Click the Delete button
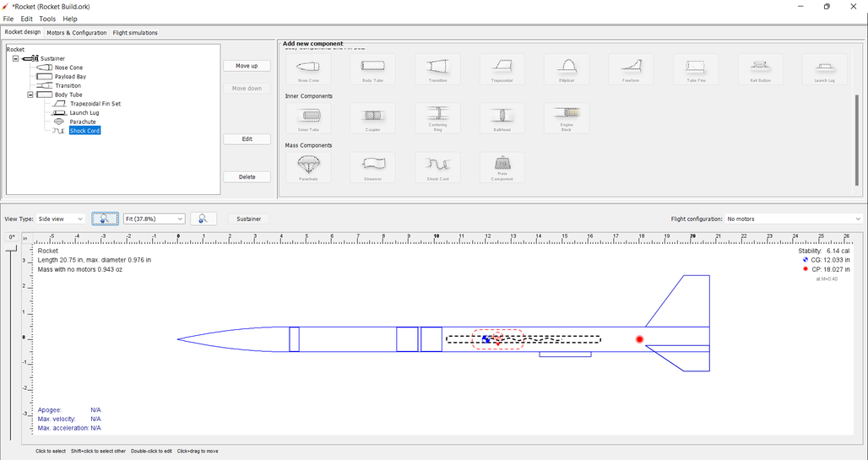Image resolution: width=868 pixels, height=460 pixels. coord(247,177)
